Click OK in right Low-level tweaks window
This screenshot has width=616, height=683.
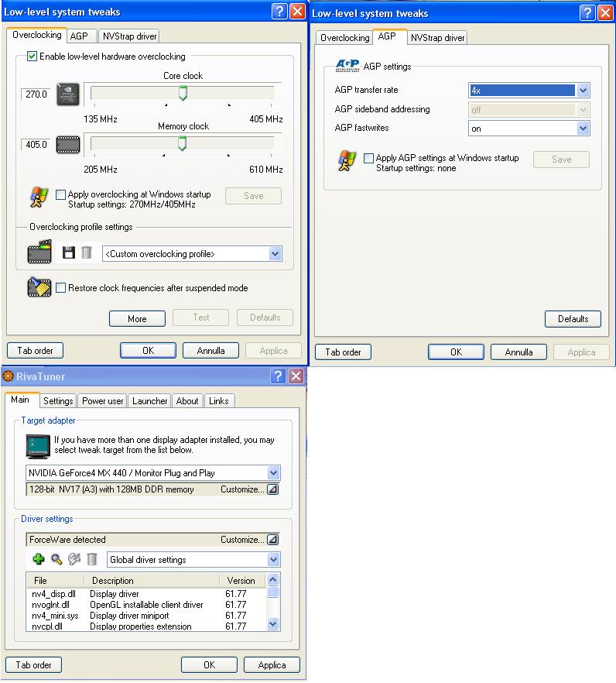pyautogui.click(x=456, y=352)
